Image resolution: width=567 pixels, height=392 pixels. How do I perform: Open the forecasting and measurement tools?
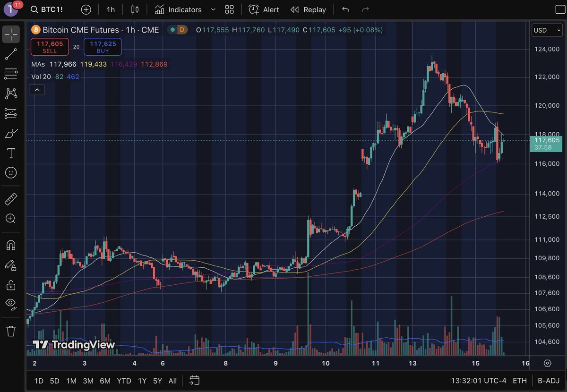point(11,113)
